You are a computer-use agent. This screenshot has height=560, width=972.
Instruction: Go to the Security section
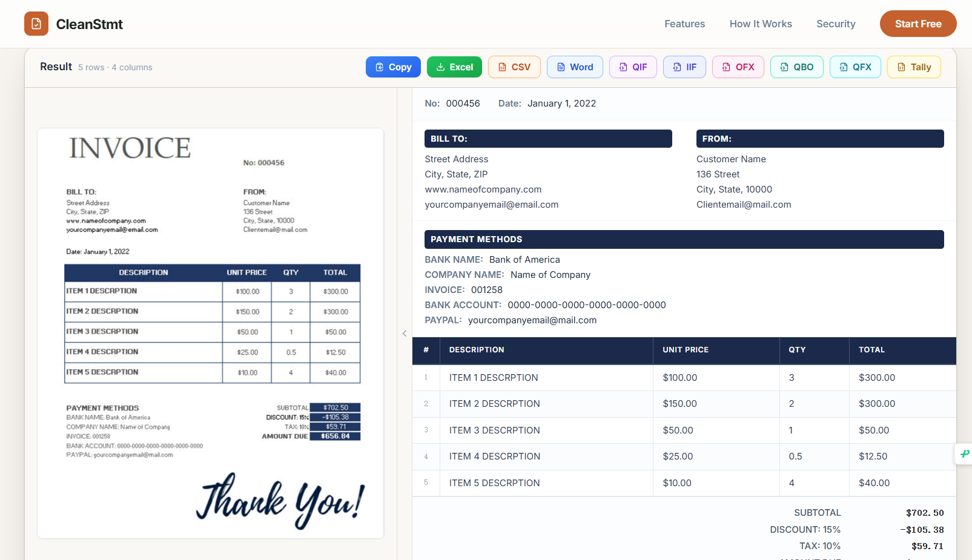pyautogui.click(x=836, y=24)
